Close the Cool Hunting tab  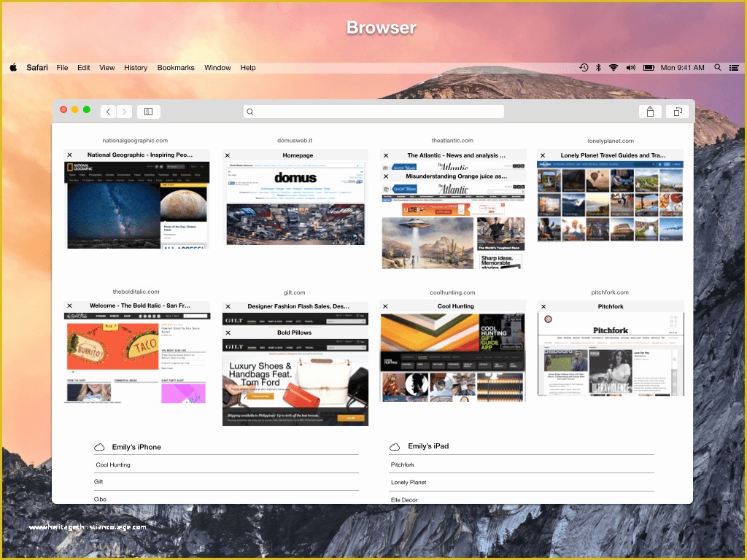tap(385, 306)
